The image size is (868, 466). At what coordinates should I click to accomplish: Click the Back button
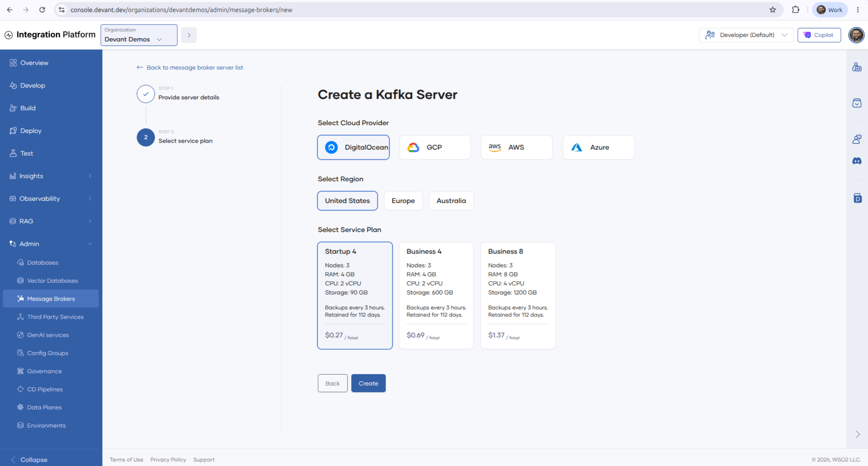333,383
